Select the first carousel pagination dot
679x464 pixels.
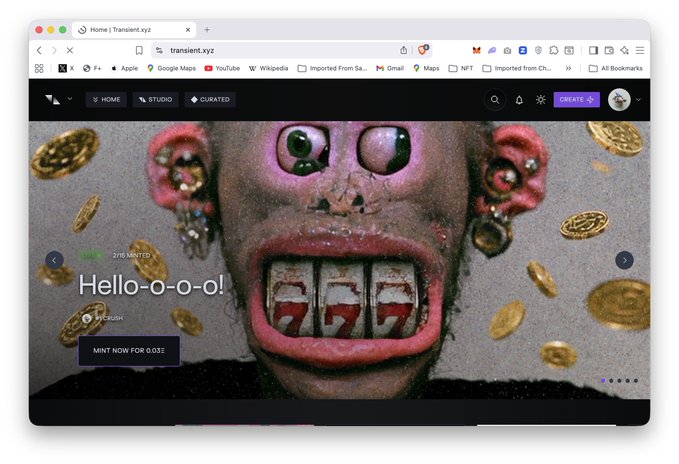click(x=603, y=381)
